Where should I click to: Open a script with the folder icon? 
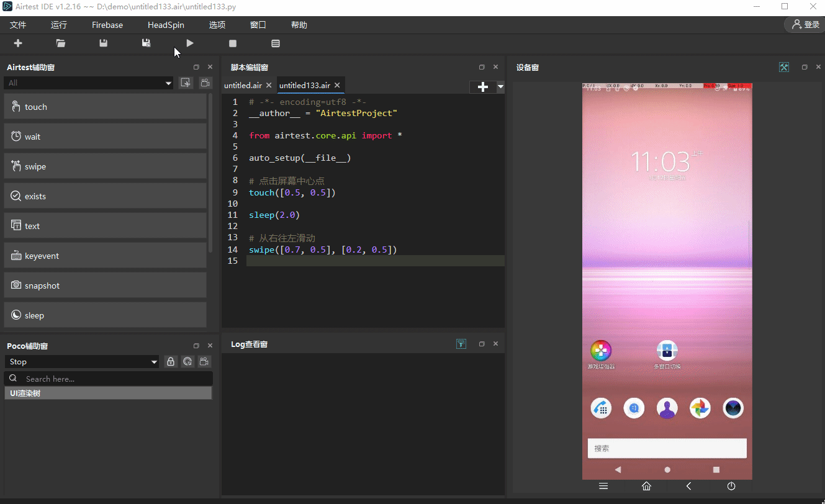click(x=60, y=43)
